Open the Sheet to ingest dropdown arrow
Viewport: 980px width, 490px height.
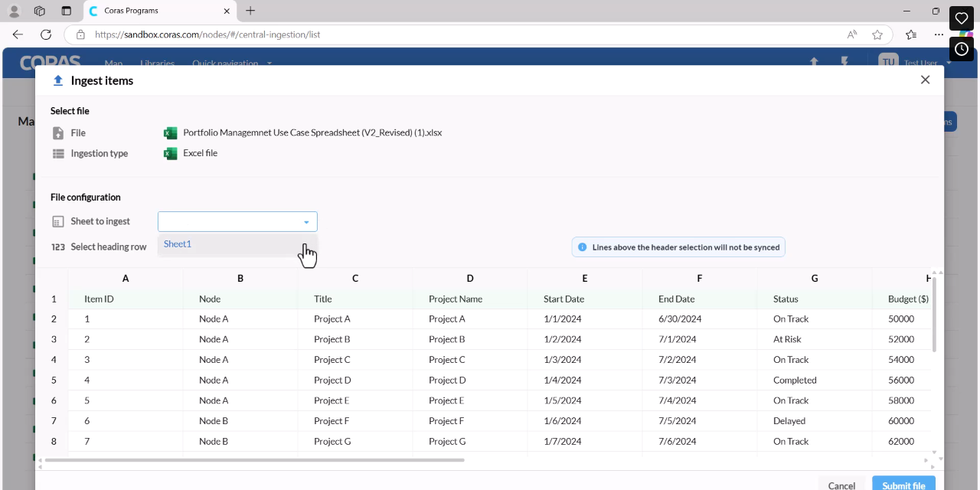tap(306, 222)
